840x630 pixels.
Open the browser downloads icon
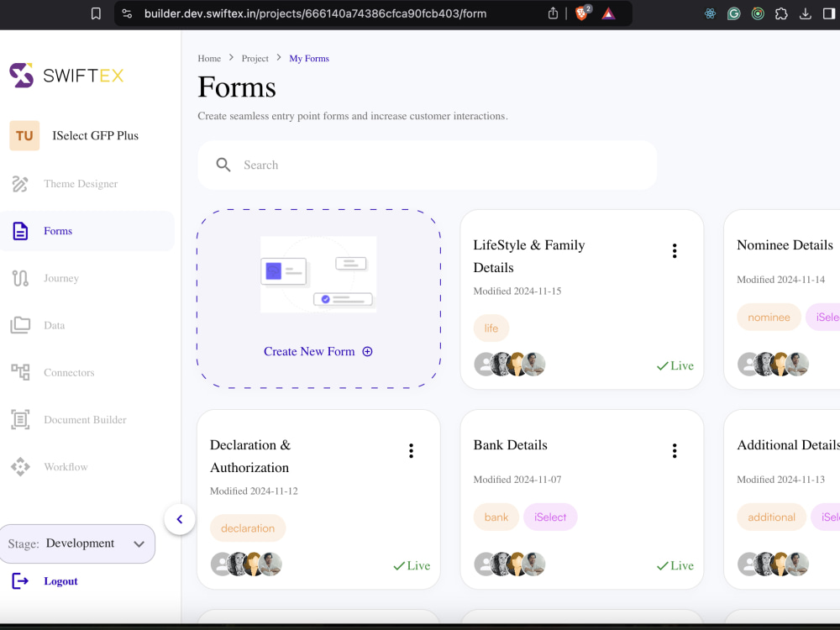click(x=806, y=14)
